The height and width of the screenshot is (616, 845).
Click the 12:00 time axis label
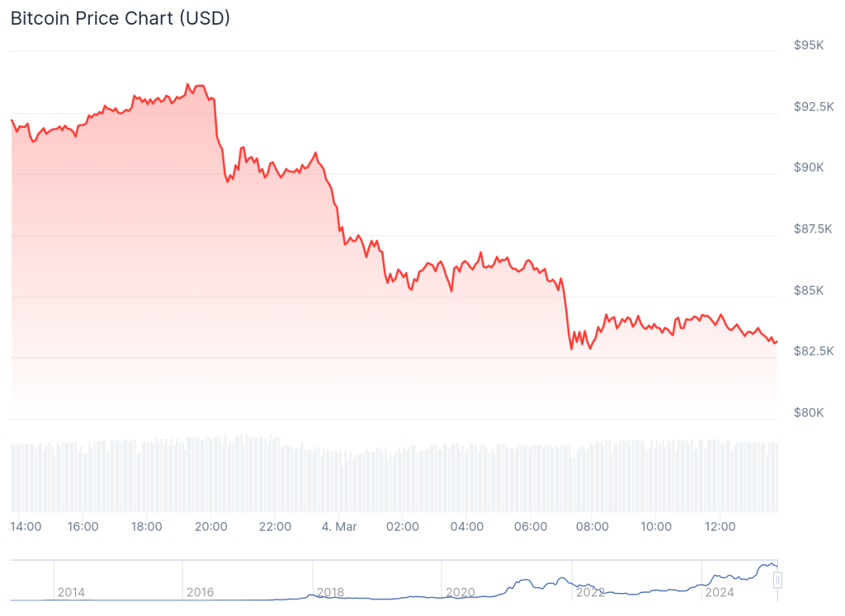click(x=720, y=527)
